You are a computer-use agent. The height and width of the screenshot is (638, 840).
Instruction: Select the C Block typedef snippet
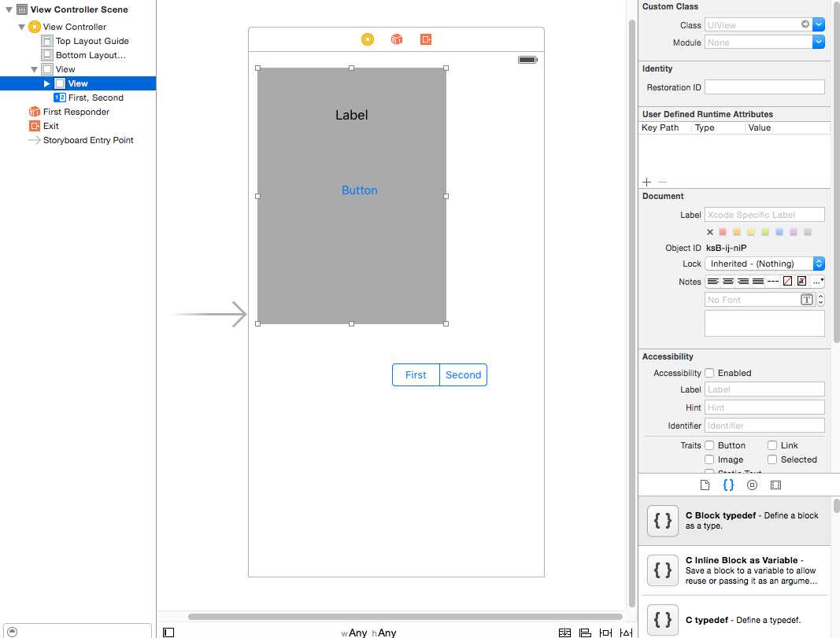735,521
